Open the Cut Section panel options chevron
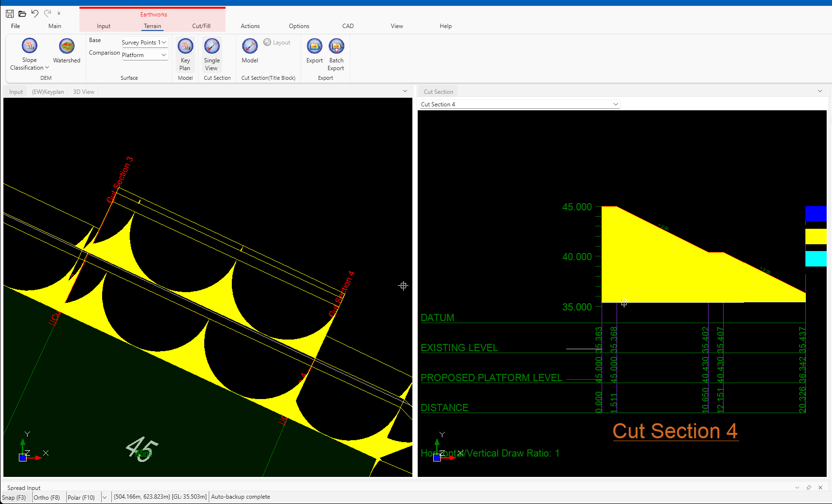Viewport: 832px width, 504px height. [x=820, y=91]
